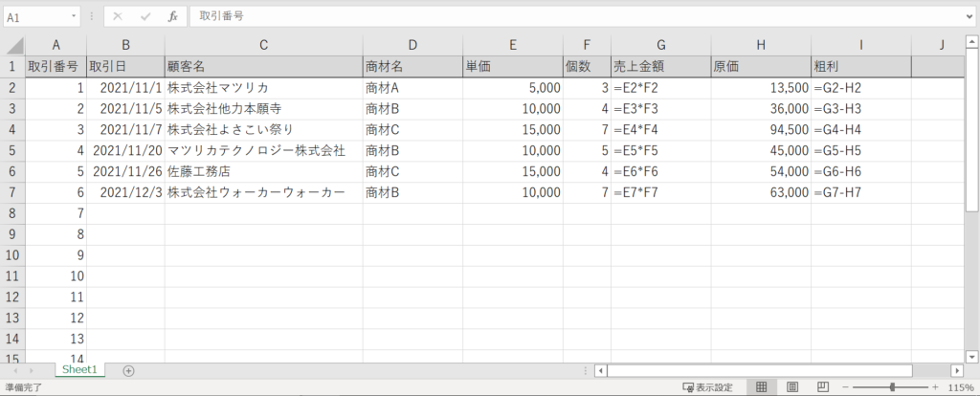Click the cost cell 94,500
This screenshot has height=396, width=980.
pyautogui.click(x=761, y=130)
